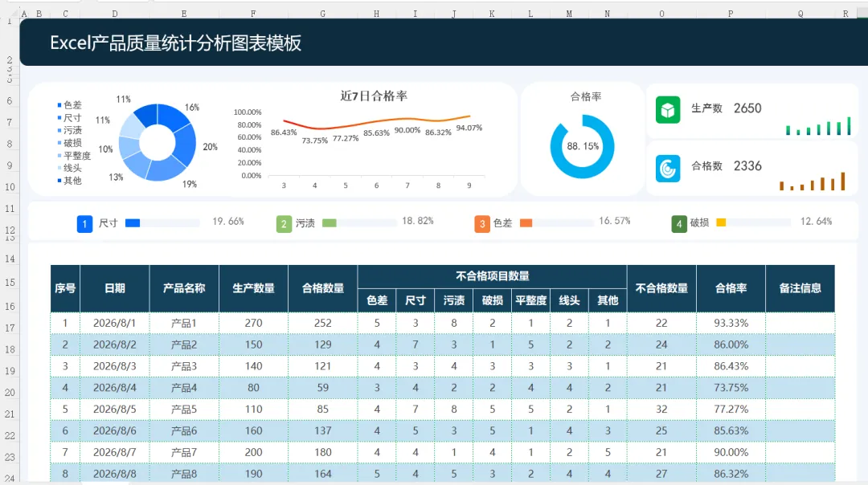Select the blue rank 1 尺寸 badge
Image resolution: width=868 pixels, height=485 pixels.
[x=84, y=223]
